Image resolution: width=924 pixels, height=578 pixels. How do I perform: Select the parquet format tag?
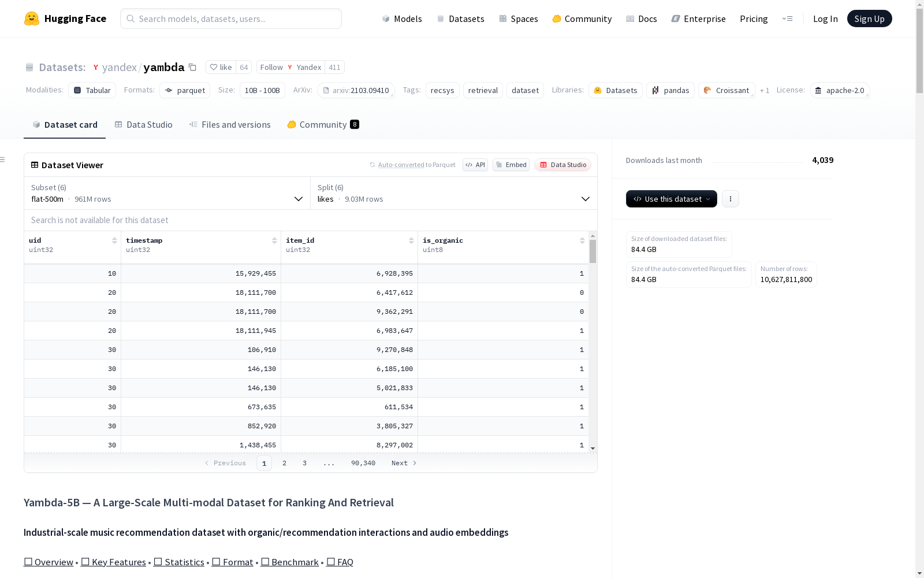point(185,90)
